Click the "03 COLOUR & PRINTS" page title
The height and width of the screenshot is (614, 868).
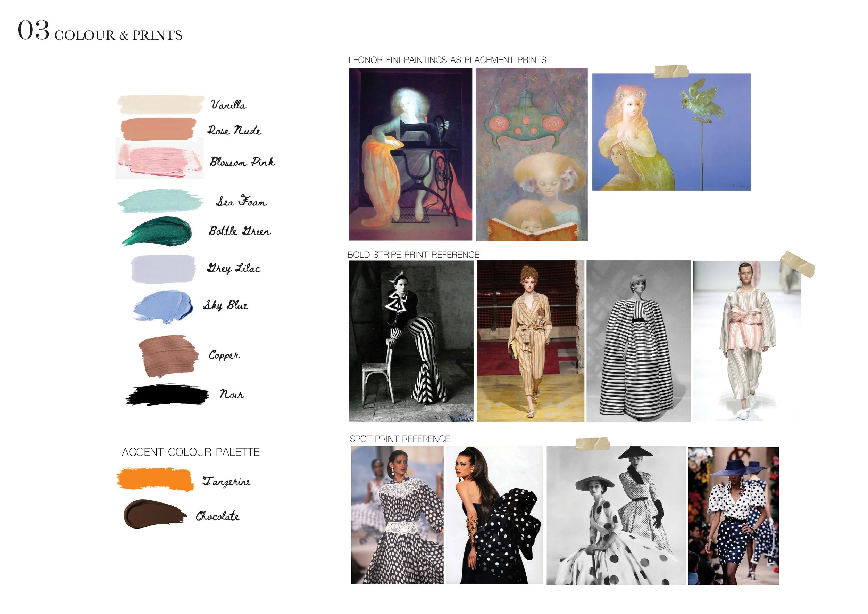100,31
